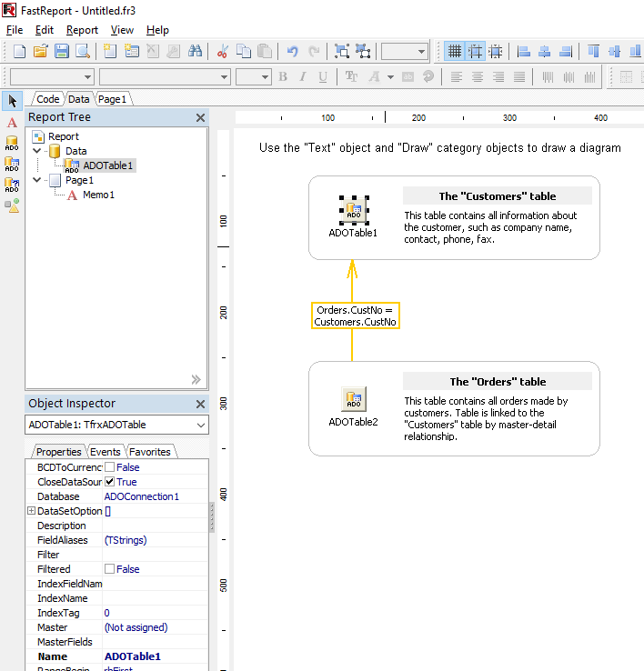Image resolution: width=644 pixels, height=671 pixels.
Task: Toggle underline formatting
Action: (x=323, y=77)
